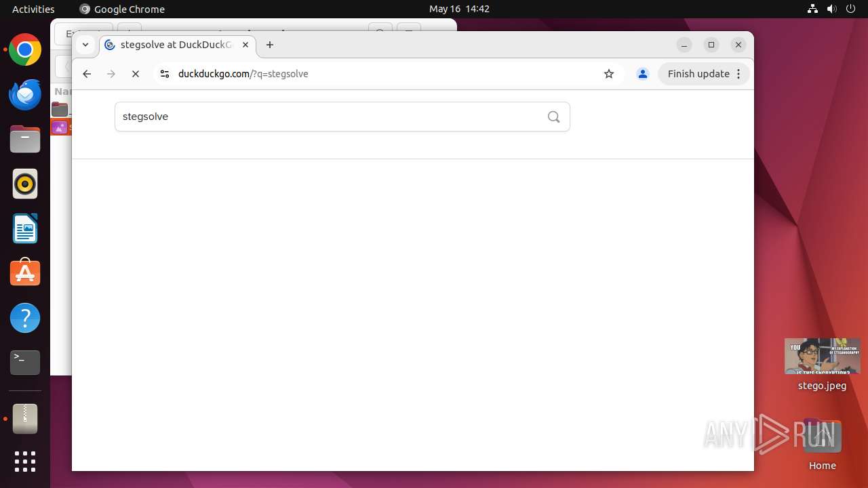Minimize the Chrome window
This screenshot has height=488, width=868.
tap(684, 45)
